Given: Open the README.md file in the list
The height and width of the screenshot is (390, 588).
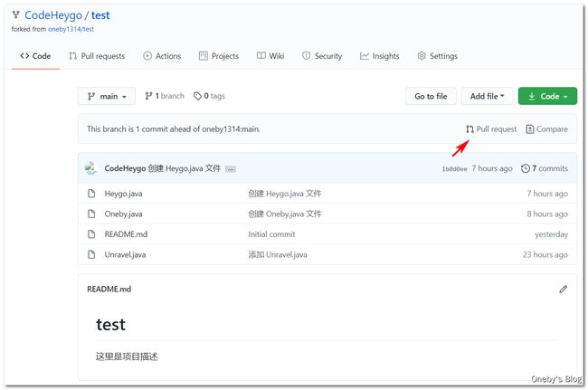Looking at the screenshot, I should pos(126,234).
